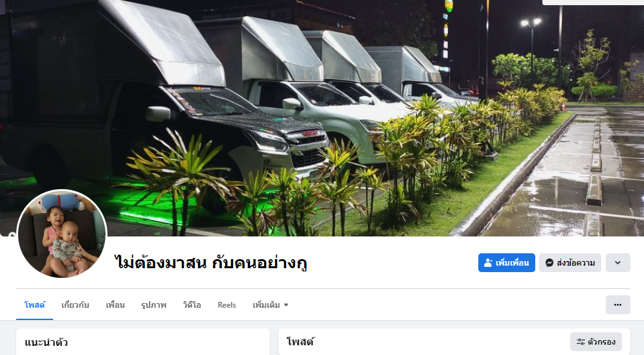Click the Messenger icon in message button

tap(549, 262)
